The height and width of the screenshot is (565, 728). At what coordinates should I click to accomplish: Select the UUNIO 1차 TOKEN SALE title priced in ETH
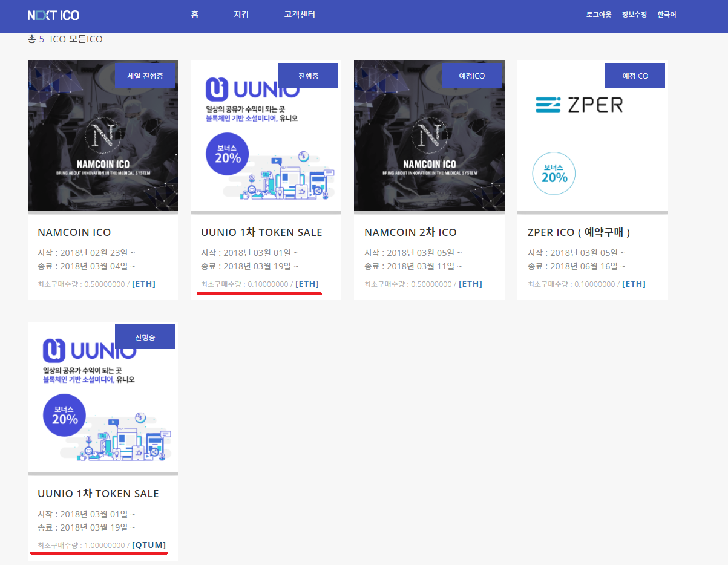coord(261,232)
